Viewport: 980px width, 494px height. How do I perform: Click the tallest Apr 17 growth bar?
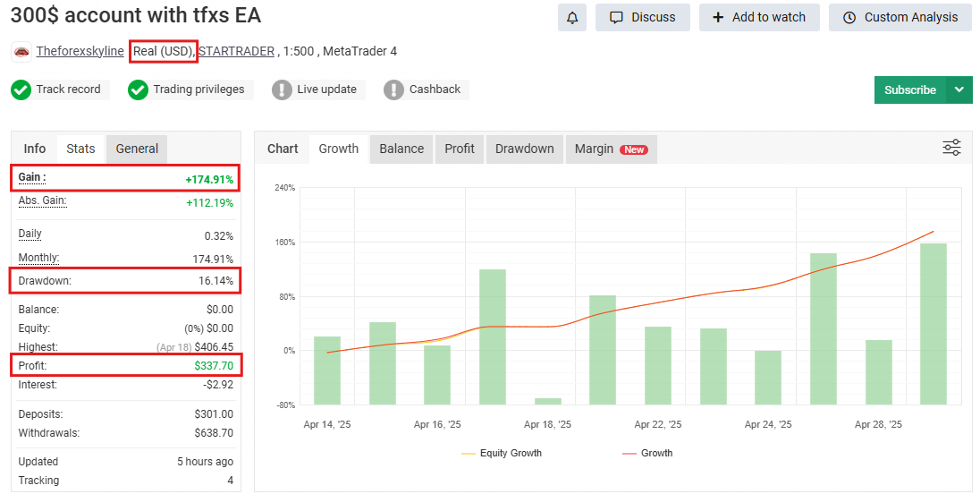[x=492, y=336]
